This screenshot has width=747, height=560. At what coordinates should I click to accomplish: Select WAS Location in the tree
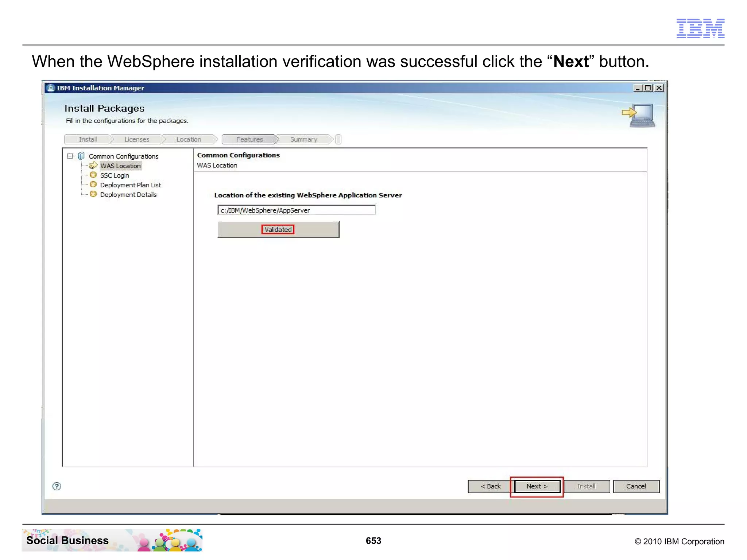[120, 166]
